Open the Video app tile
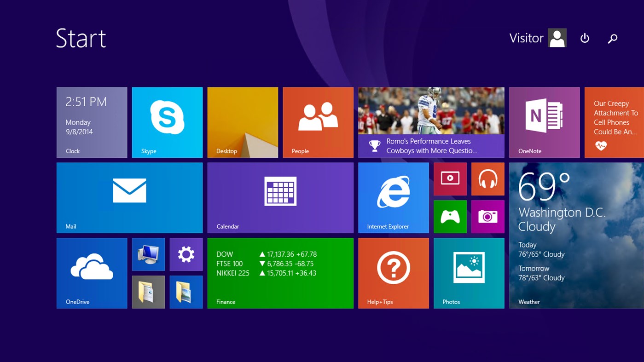Viewport: 644px width, 362px height. [450, 178]
